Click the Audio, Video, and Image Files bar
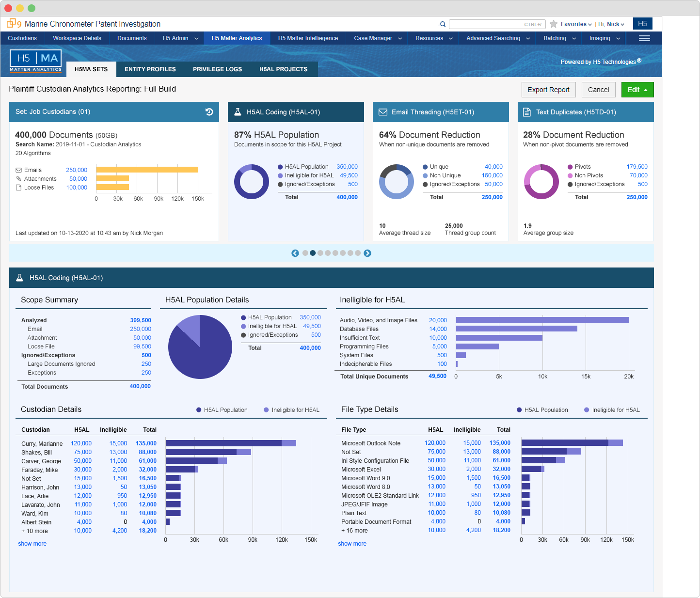 point(542,320)
